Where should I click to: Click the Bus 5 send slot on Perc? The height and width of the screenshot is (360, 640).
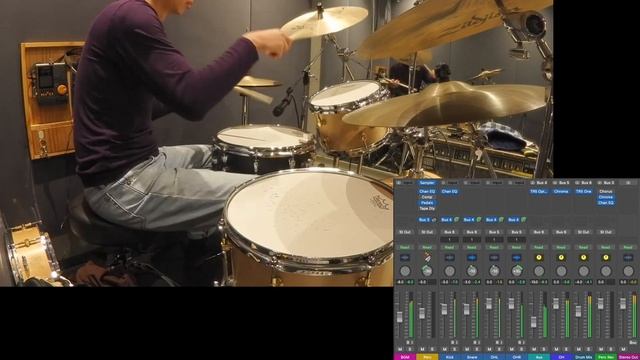point(424,220)
